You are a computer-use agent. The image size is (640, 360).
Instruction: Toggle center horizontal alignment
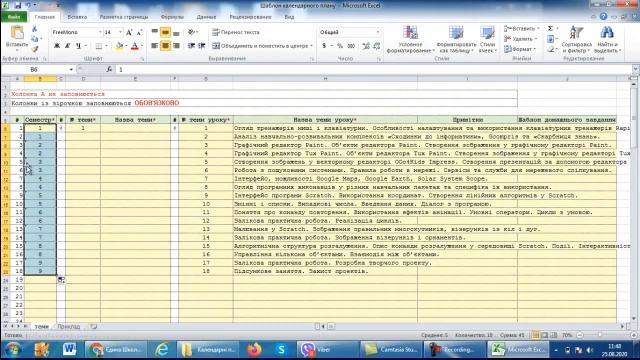pos(165,46)
